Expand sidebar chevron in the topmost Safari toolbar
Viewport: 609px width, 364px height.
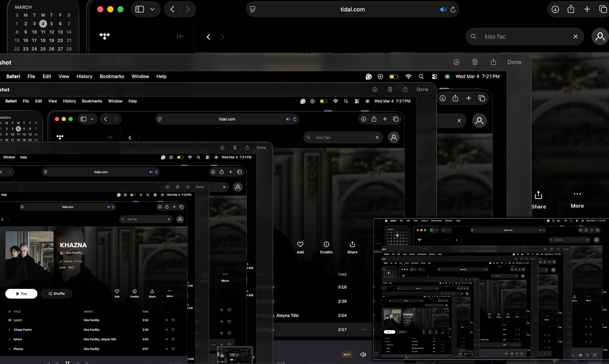(x=152, y=9)
